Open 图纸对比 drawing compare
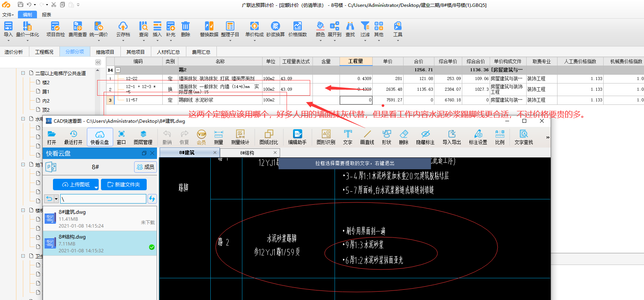Viewport: 644px width, 300px height. point(269,138)
